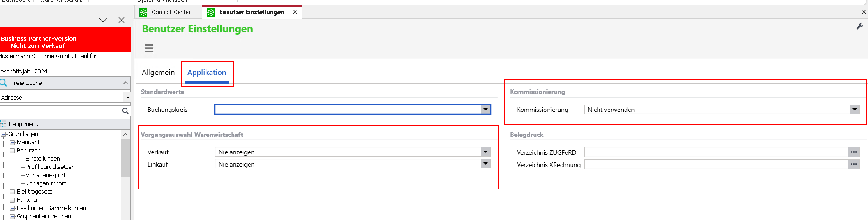The height and width of the screenshot is (220, 868).
Task: Collapse the Freie Suche panel chevron
Action: (x=125, y=83)
